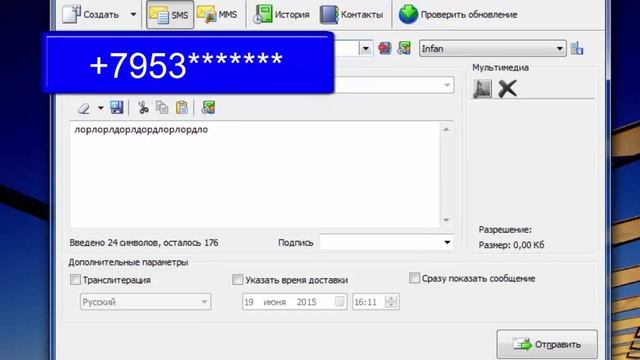Click inside the message text area
Image resolution: width=640 pixels, height=360 pixels.
pos(255,175)
